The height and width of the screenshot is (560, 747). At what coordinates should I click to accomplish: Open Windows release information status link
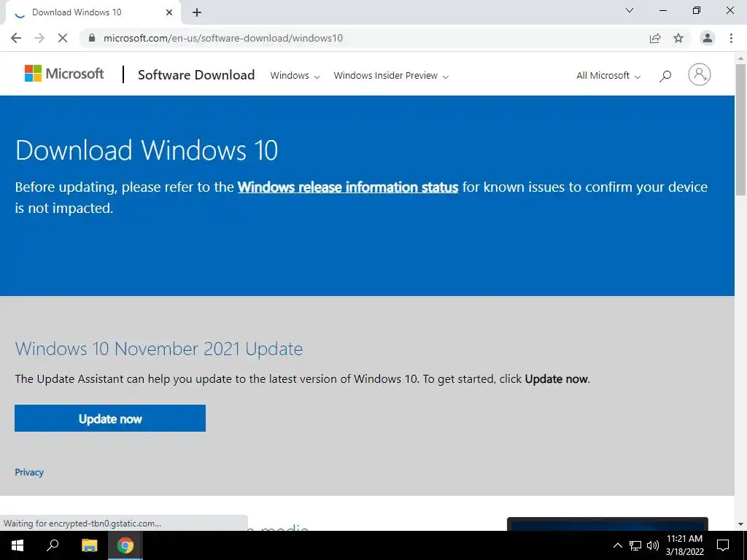[348, 187]
